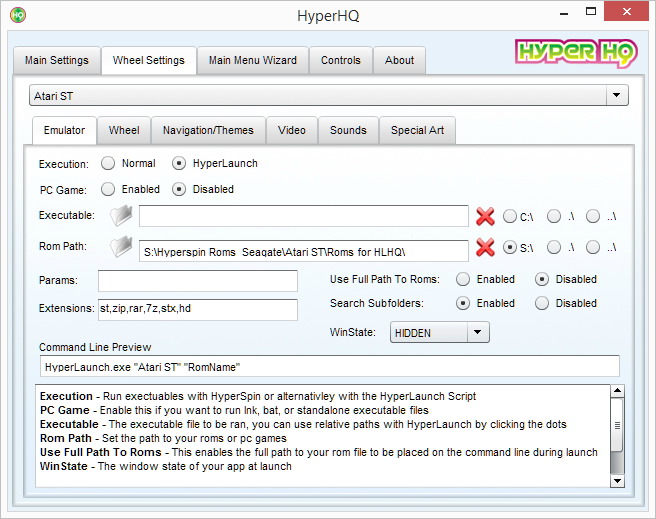Image resolution: width=656 pixels, height=519 pixels.
Task: Clear the Executable path with red X
Action: 485,216
